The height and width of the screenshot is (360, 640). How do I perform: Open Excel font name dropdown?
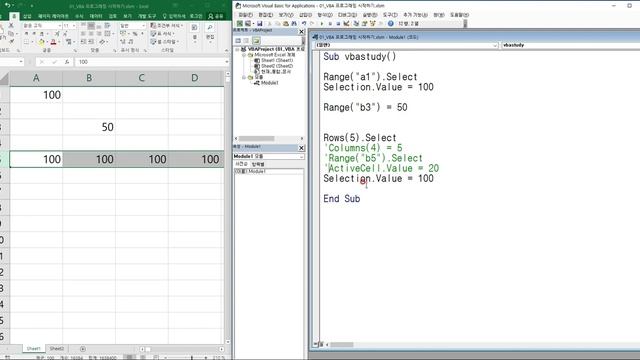pyautogui.click(x=60, y=26)
